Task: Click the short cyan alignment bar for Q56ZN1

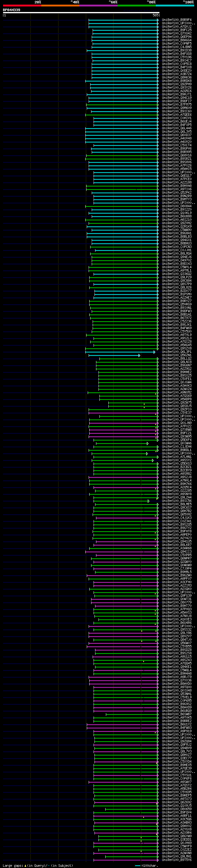Action: click(x=115, y=355)
